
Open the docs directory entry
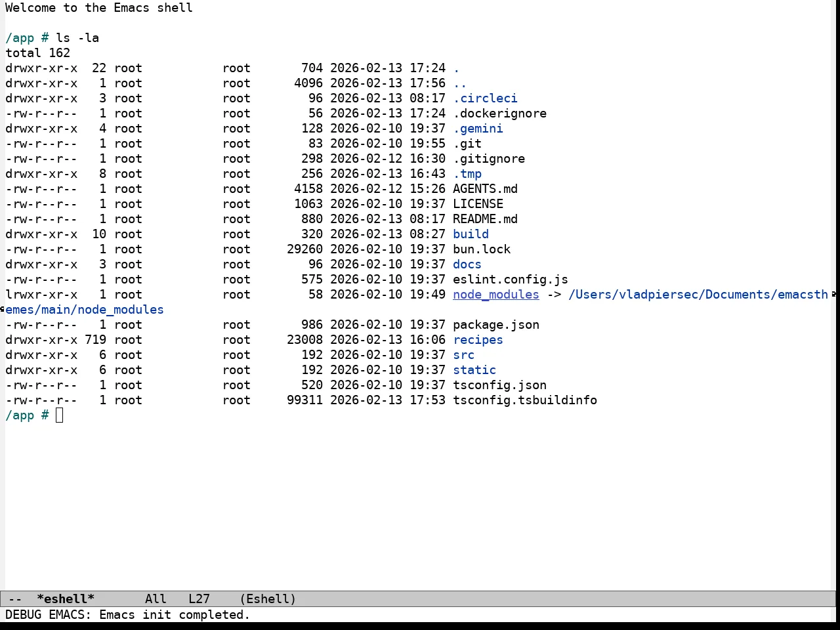(467, 264)
